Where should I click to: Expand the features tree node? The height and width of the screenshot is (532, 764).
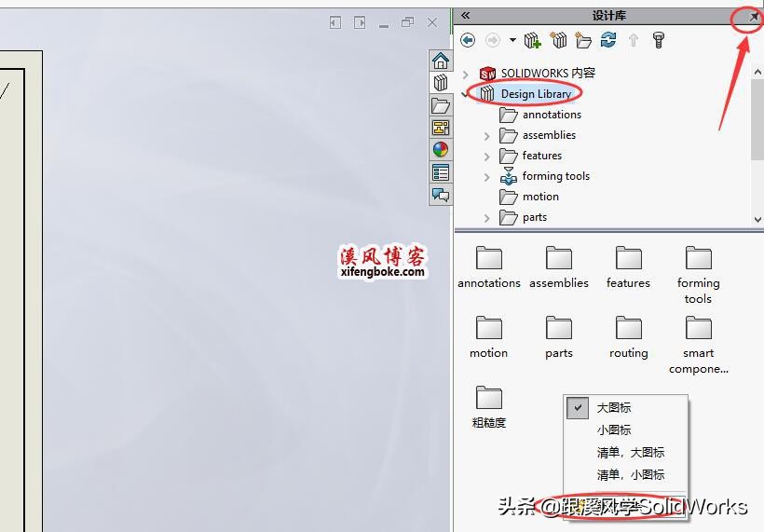(x=486, y=157)
